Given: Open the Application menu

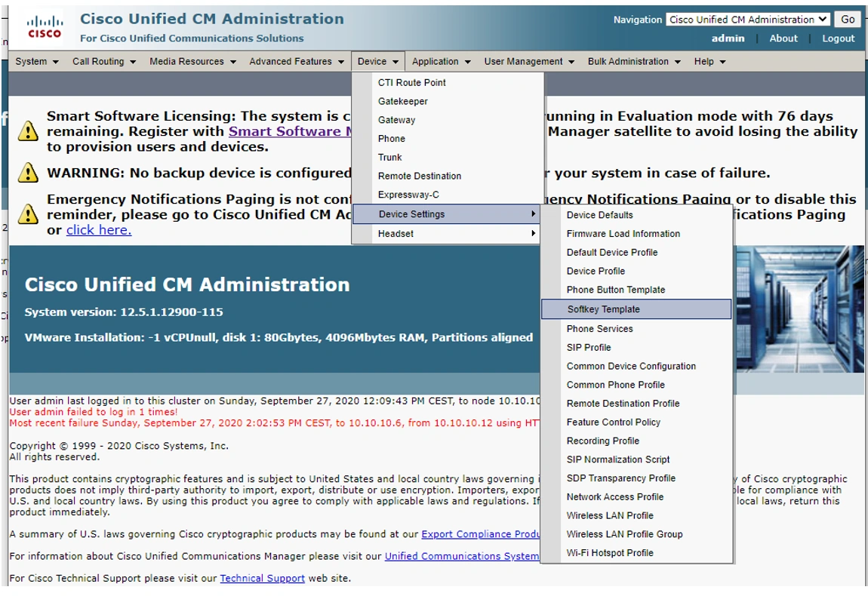Looking at the screenshot, I should [x=442, y=61].
